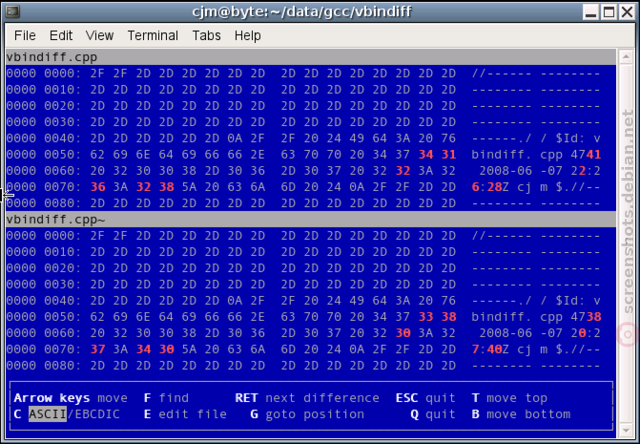The height and width of the screenshot is (444, 640).
Task: Open the File menu
Action: tap(25, 36)
